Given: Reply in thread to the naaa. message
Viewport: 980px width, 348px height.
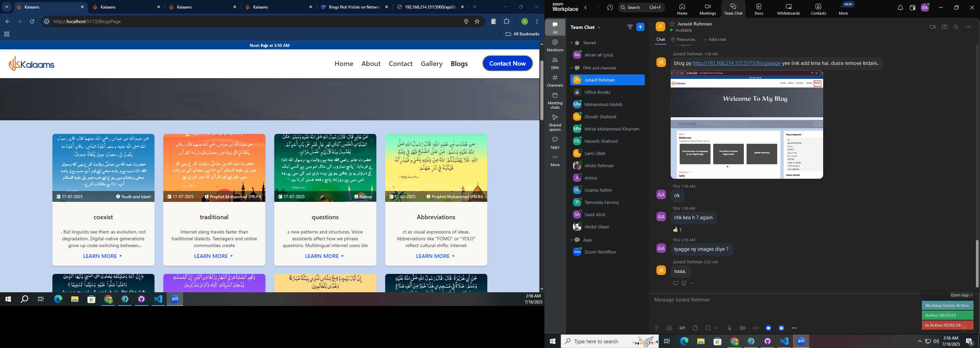Looking at the screenshot, I should (x=676, y=283).
